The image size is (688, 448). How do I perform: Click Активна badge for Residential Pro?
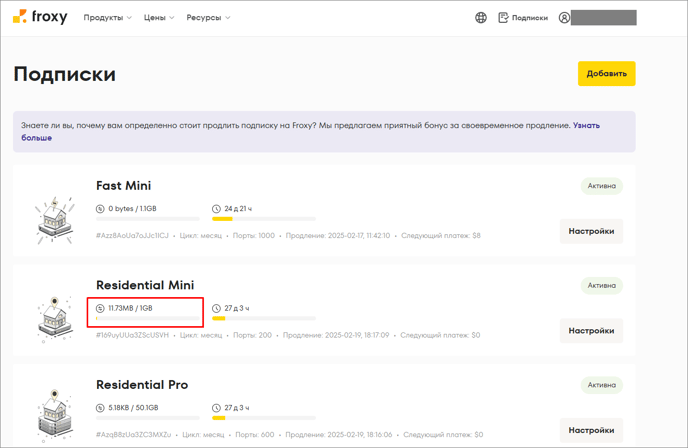(602, 385)
